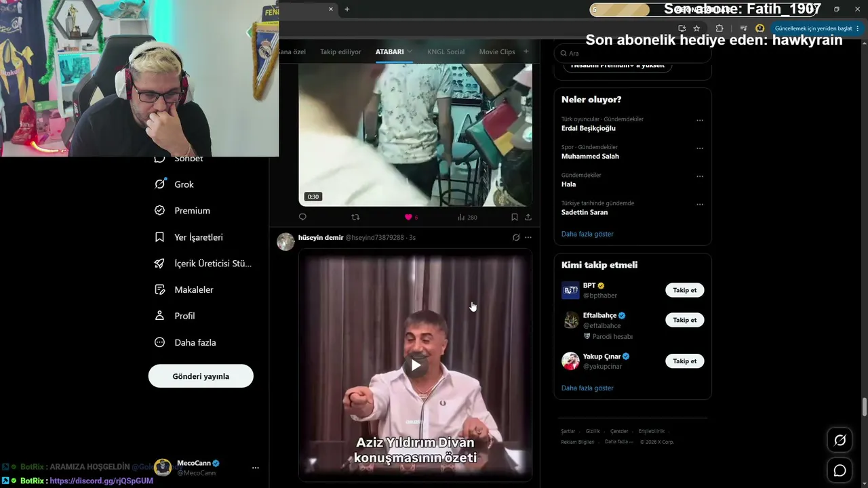
Task: Close the current browser tab
Action: pyautogui.click(x=331, y=9)
